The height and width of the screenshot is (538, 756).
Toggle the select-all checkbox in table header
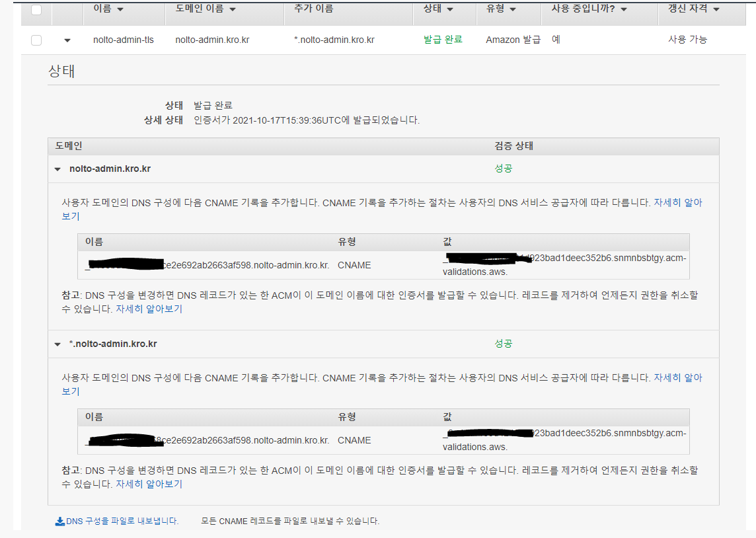[x=36, y=10]
